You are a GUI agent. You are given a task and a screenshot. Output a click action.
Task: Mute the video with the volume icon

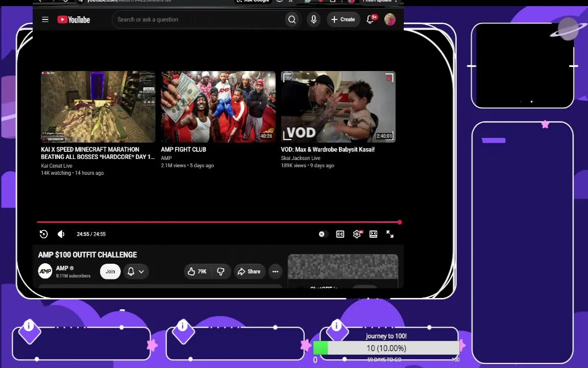coord(61,234)
